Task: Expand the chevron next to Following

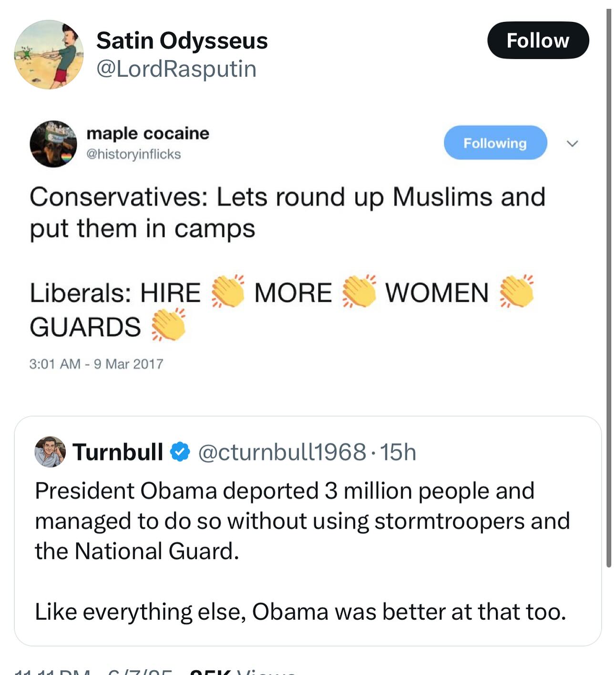Action: pos(572,143)
